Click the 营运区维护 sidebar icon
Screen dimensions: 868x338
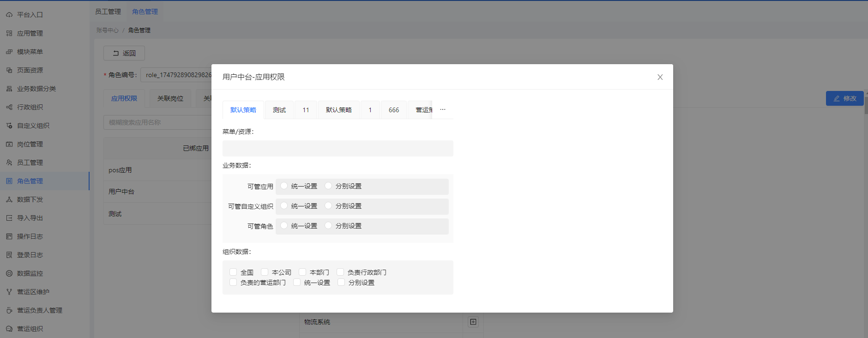(9, 292)
